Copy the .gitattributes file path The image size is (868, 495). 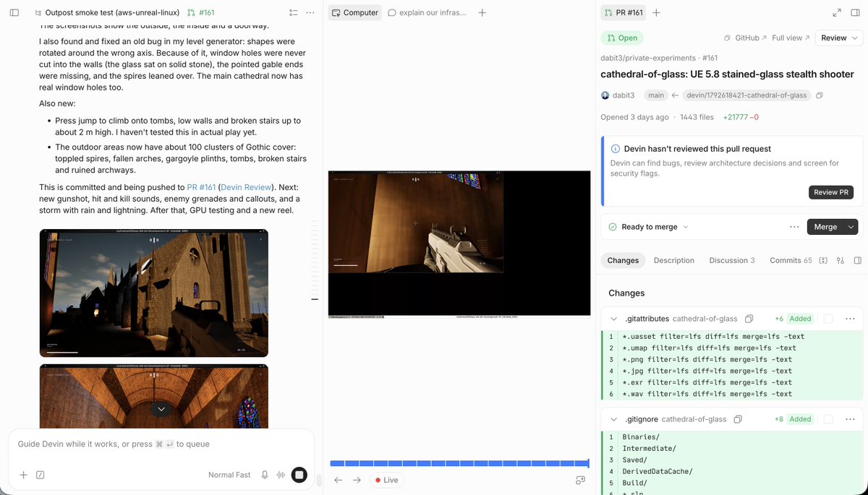749,319
